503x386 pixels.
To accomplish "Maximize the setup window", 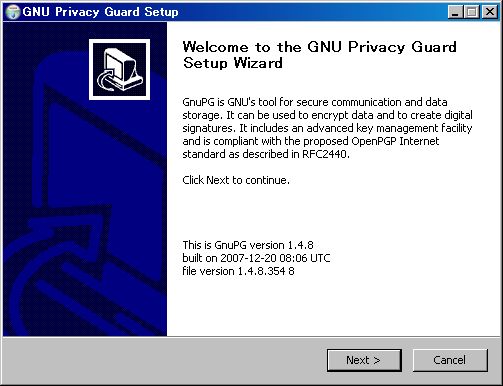I will click(x=471, y=12).
